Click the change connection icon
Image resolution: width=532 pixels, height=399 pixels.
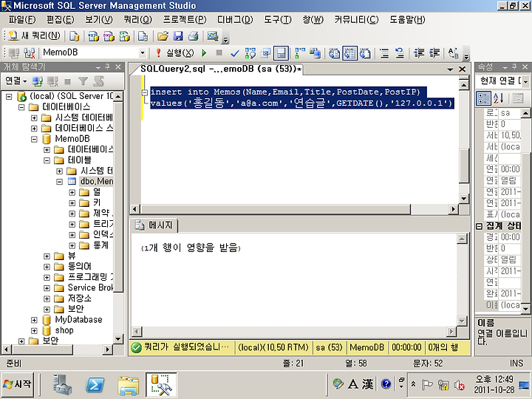click(x=30, y=53)
